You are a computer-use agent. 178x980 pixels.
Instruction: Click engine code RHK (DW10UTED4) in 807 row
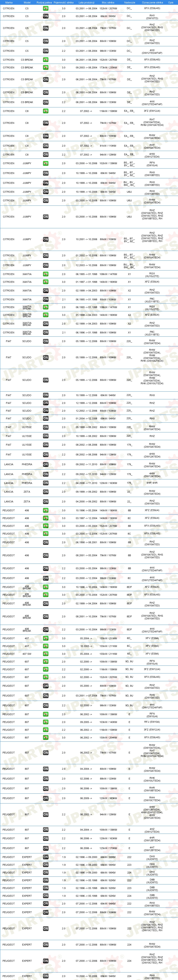pyautogui.click(x=152, y=779)
